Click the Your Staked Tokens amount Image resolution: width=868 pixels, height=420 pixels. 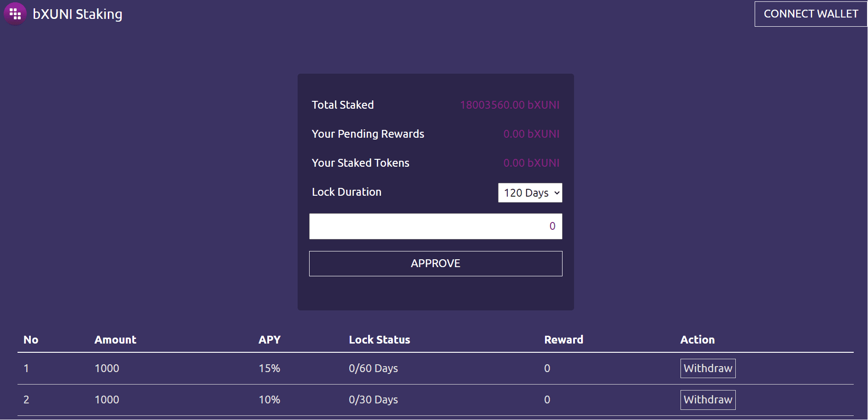click(531, 163)
